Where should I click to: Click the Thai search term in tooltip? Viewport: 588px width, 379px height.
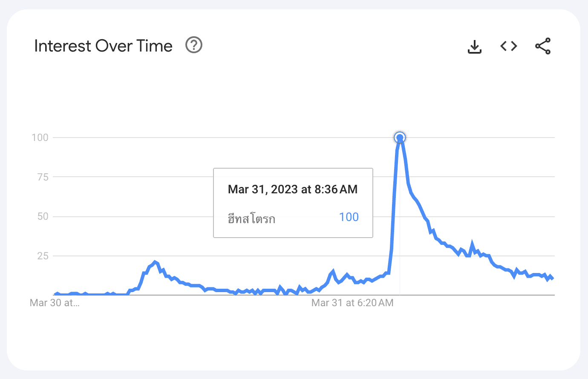(x=251, y=219)
